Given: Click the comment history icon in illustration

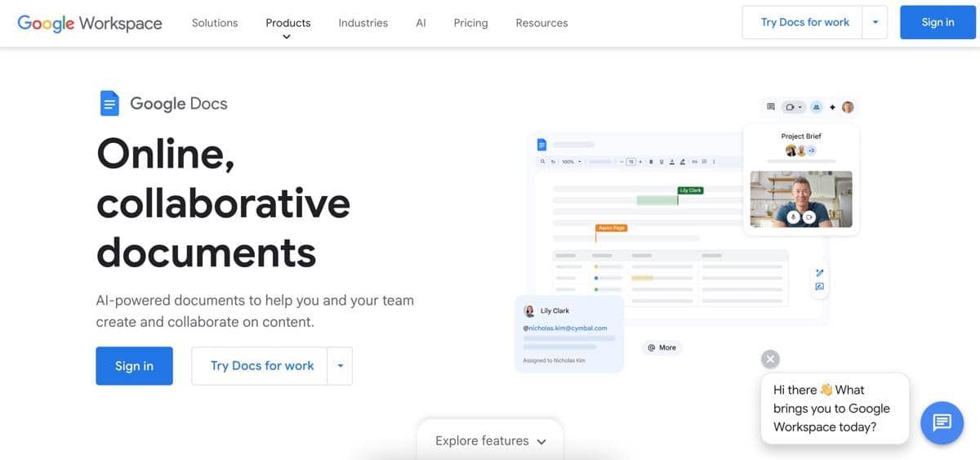Looking at the screenshot, I should (x=771, y=107).
